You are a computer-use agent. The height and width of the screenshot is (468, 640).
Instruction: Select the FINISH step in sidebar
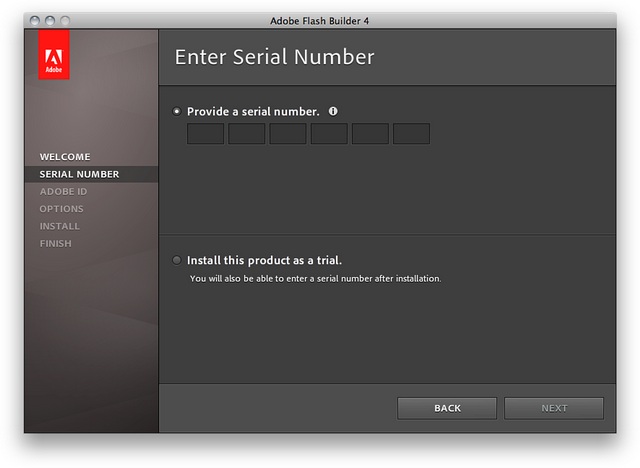coord(56,244)
